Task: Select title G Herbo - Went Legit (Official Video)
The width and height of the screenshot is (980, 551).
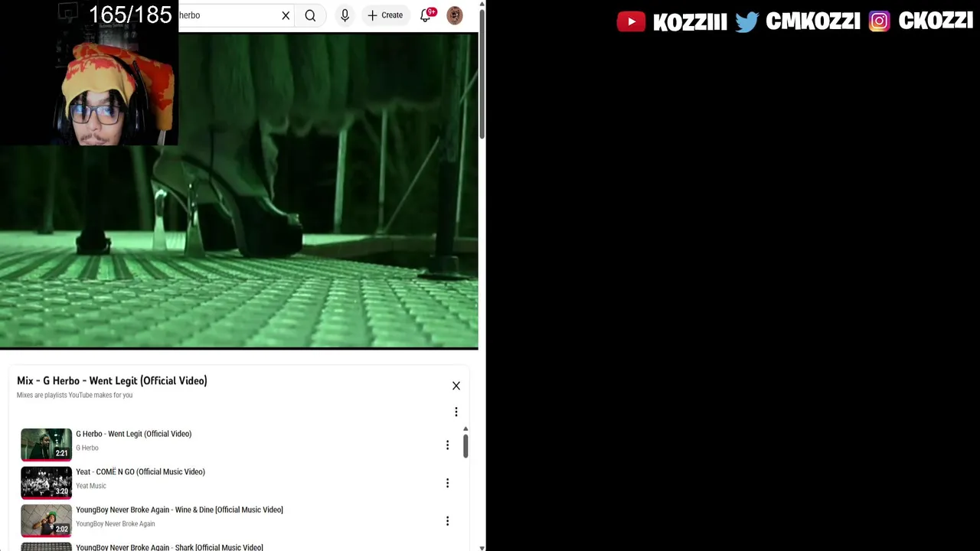Action: pyautogui.click(x=133, y=434)
